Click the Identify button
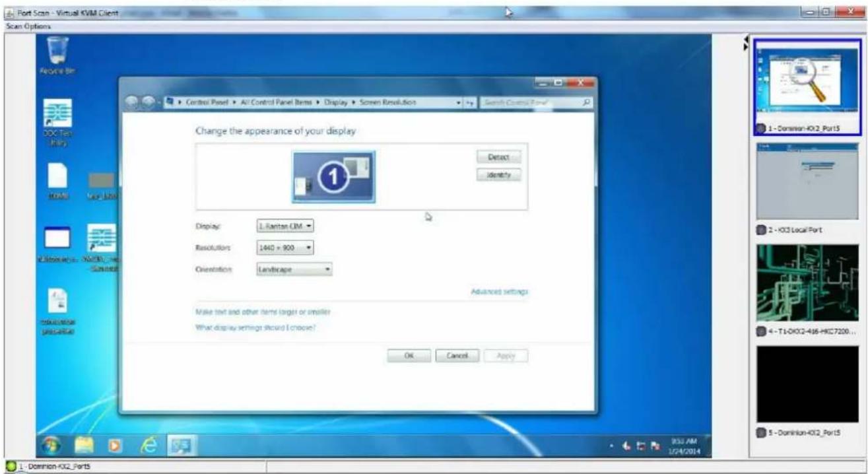 click(x=498, y=175)
